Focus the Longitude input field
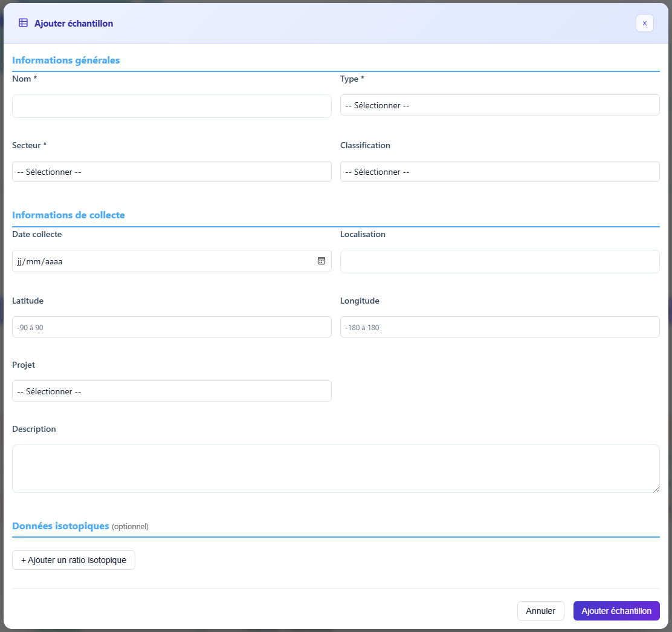Viewport: 672px width, 632px height. [499, 327]
